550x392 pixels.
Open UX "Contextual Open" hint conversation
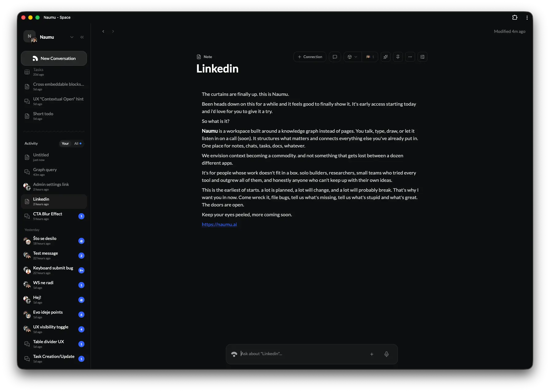pos(54,101)
